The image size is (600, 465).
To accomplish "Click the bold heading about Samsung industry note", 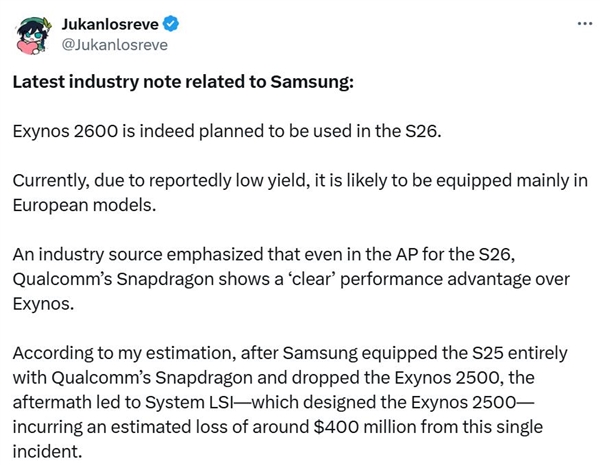I will (183, 82).
